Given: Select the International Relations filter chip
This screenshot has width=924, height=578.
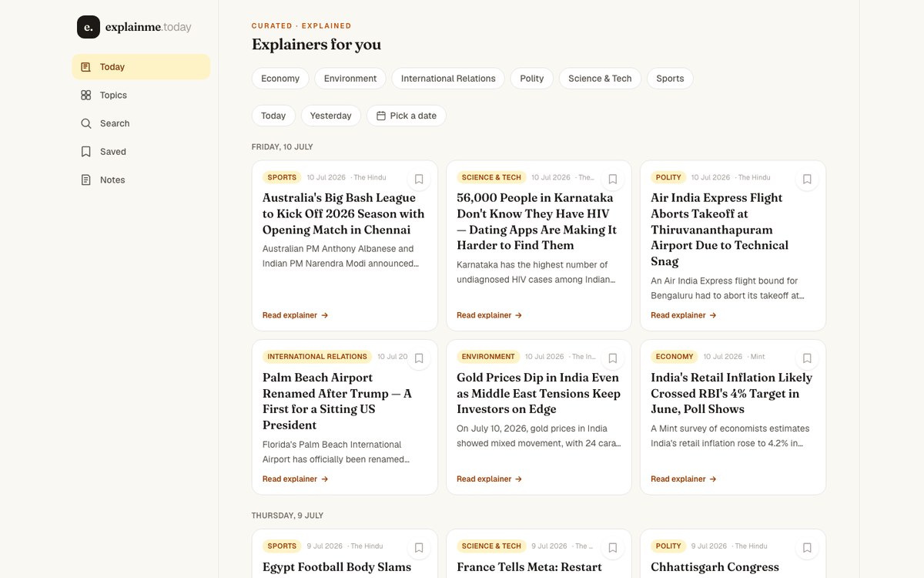Looking at the screenshot, I should 448,79.
